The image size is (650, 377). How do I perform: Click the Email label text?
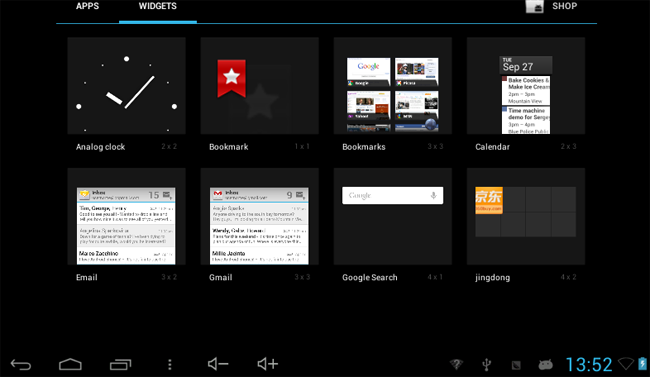tap(87, 277)
